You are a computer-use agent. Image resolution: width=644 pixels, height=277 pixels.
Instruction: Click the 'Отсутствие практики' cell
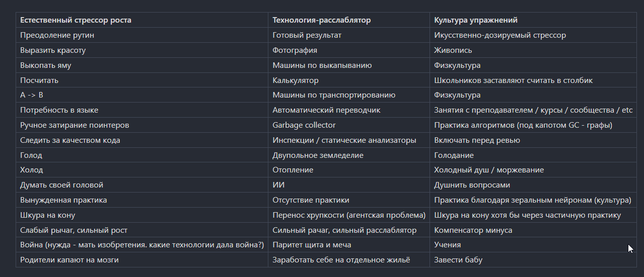pyautogui.click(x=311, y=200)
